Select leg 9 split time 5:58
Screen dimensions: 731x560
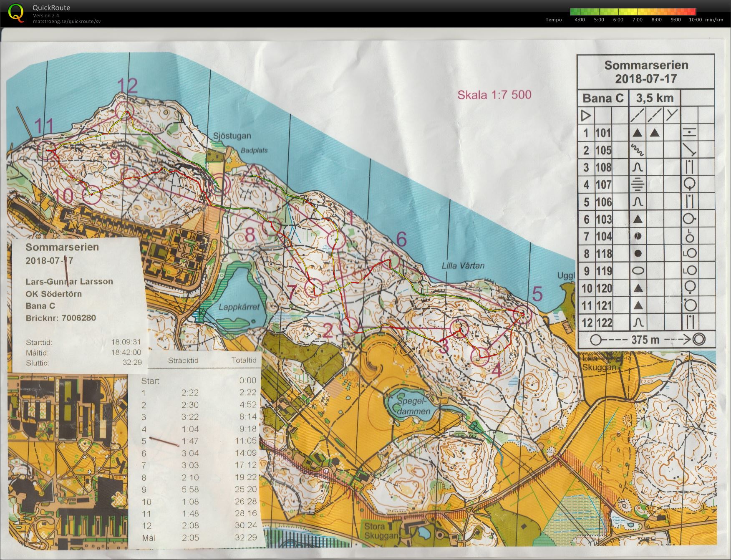[x=190, y=489]
